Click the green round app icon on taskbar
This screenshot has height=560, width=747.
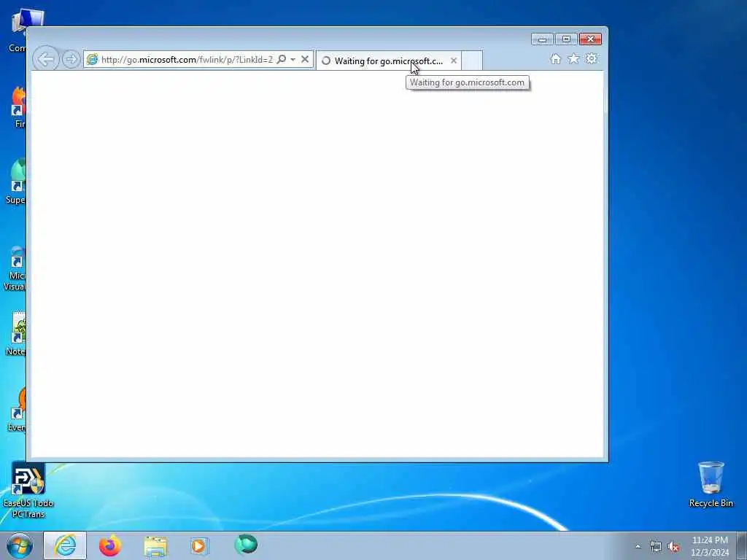pyautogui.click(x=246, y=545)
